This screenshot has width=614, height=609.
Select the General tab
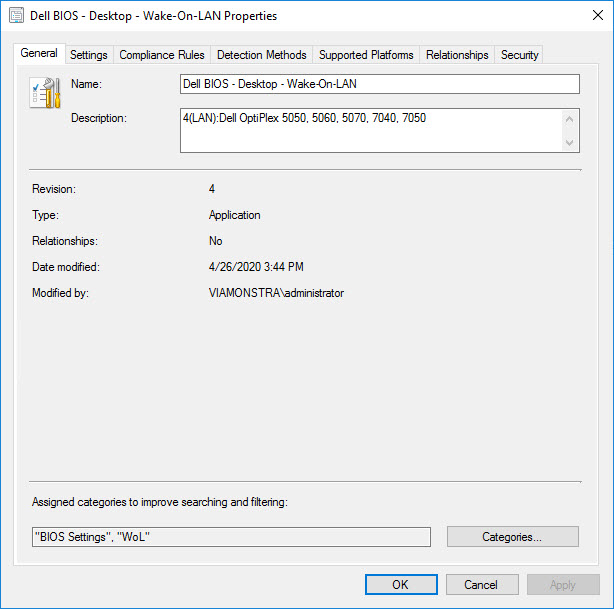click(39, 53)
